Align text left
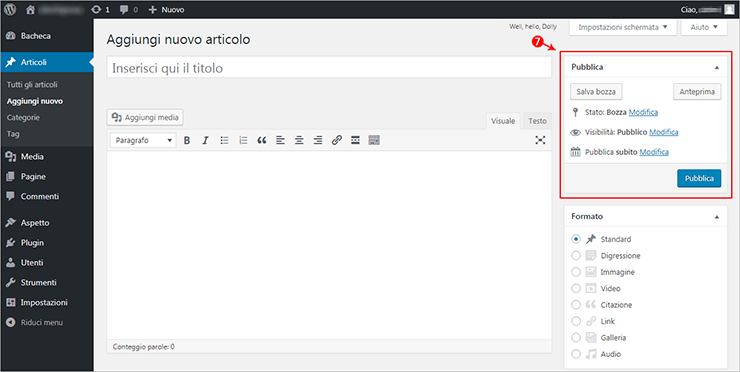Screen dimensions: 740x372 click(280, 140)
